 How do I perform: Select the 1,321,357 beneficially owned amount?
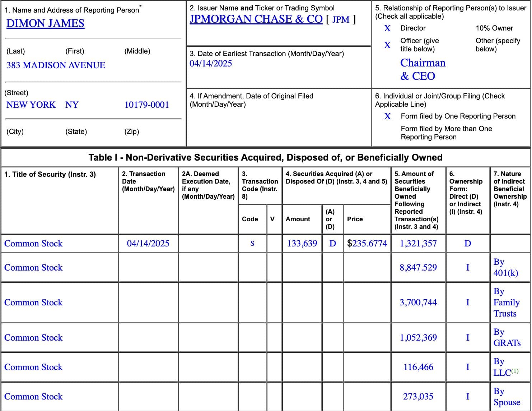pos(418,244)
